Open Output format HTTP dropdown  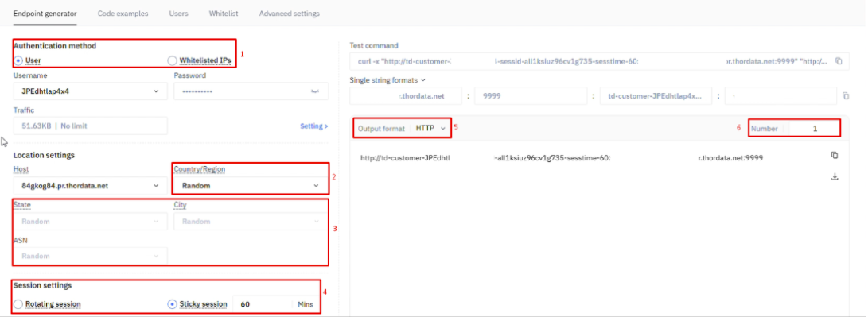(x=430, y=128)
